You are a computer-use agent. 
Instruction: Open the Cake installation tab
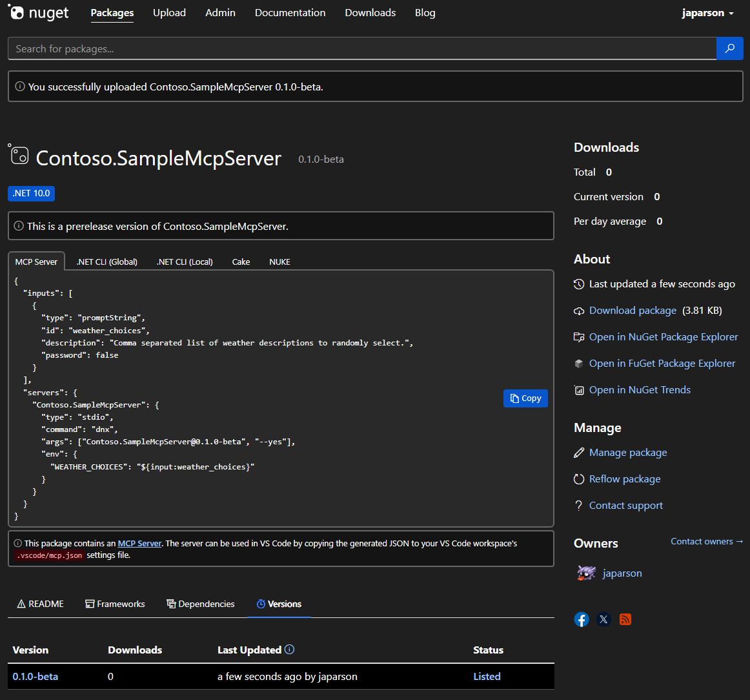pyautogui.click(x=241, y=262)
